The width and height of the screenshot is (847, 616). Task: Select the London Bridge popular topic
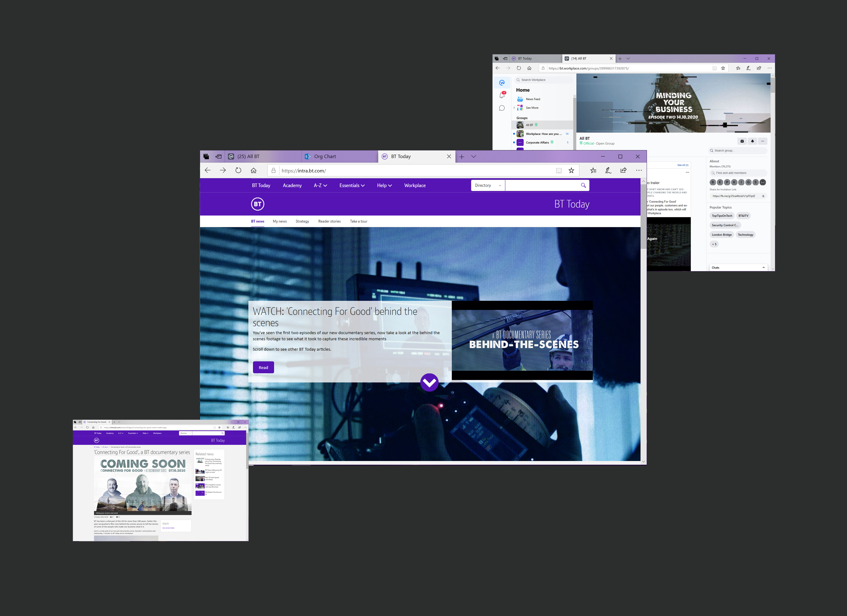(722, 235)
